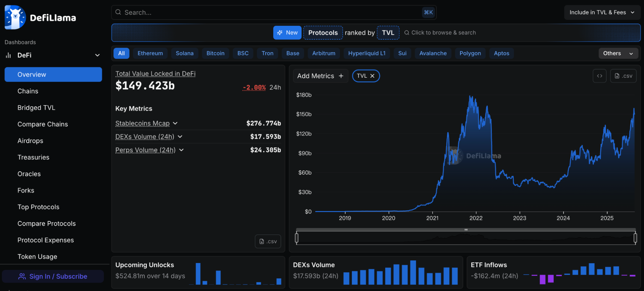Filter by Hyperliquid L1 chain

coord(367,53)
